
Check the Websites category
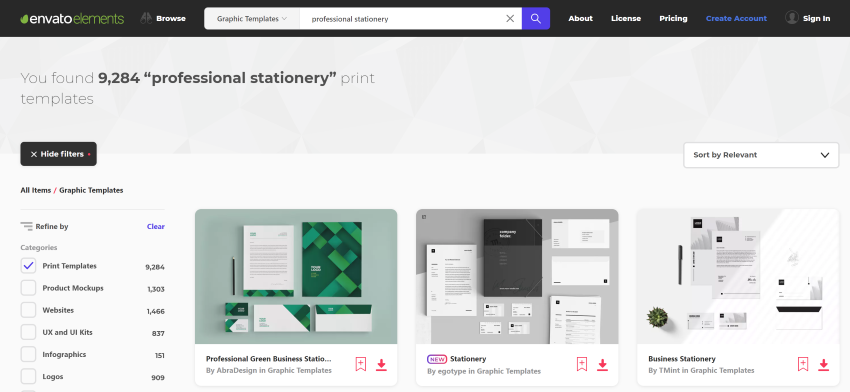coord(28,310)
